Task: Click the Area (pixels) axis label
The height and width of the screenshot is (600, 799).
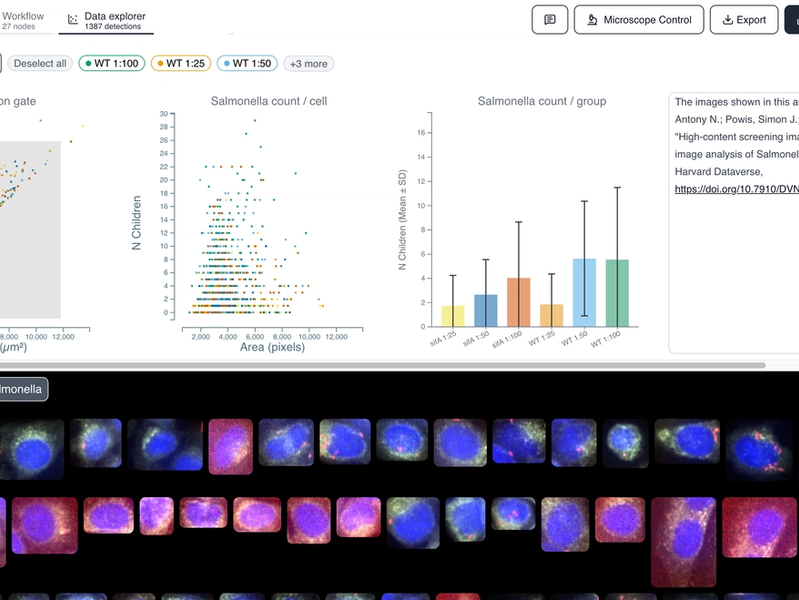Action: click(x=273, y=347)
